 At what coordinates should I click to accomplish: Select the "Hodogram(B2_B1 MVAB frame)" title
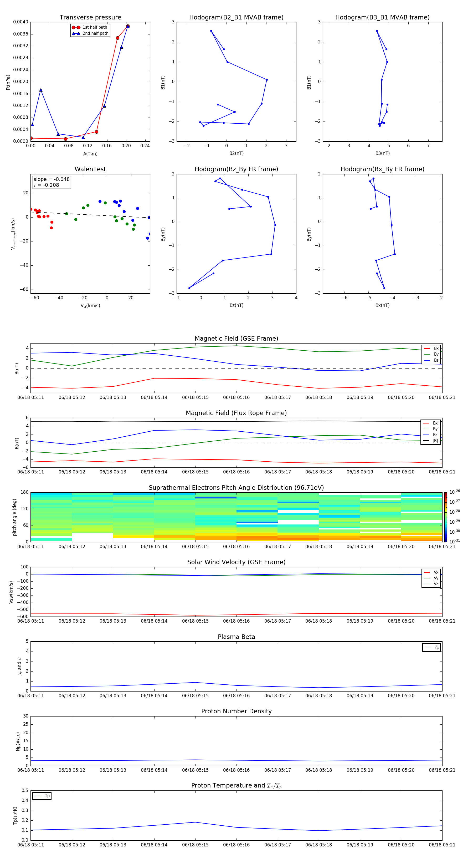tap(236, 18)
